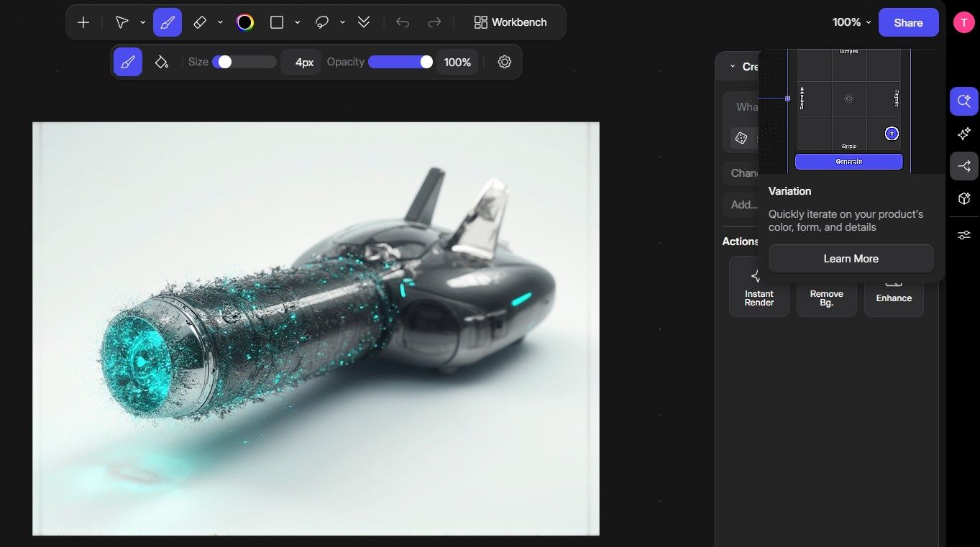Open the Create search-sparkle sidebar tool

[x=964, y=101]
